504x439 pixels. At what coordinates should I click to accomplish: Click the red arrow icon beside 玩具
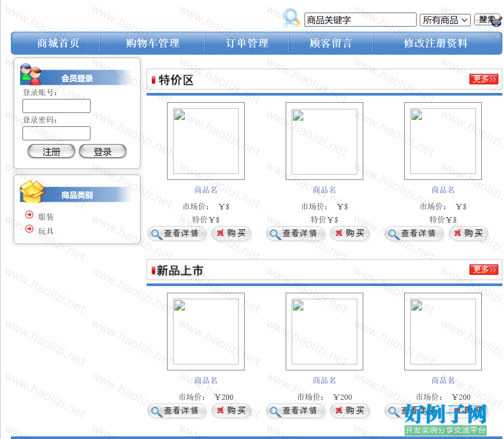tap(29, 229)
